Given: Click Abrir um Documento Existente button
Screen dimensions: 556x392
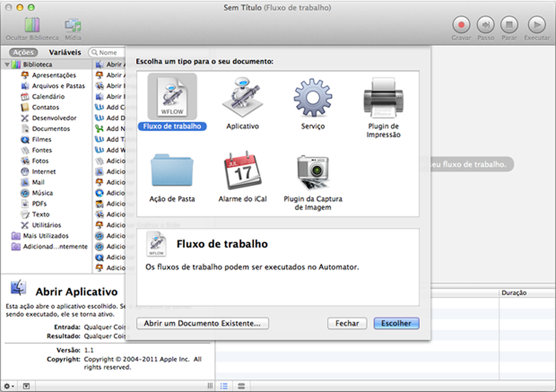Looking at the screenshot, I should coord(202,324).
